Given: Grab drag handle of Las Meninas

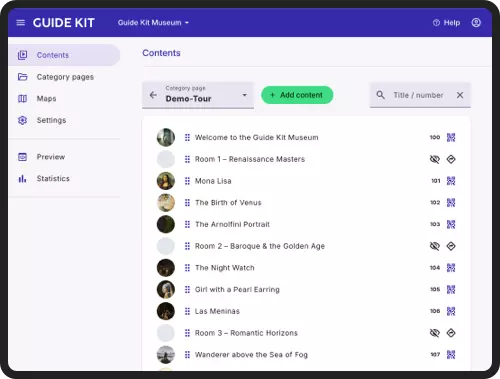Looking at the screenshot, I should coord(187,311).
